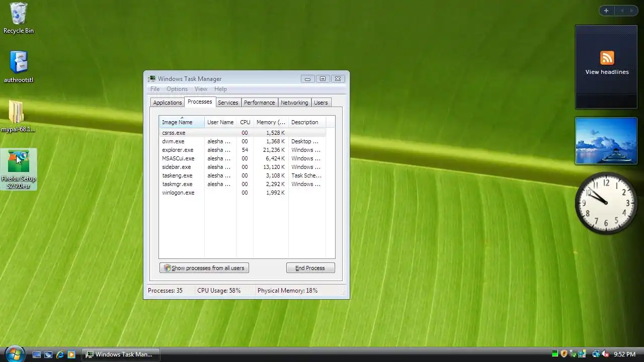Screen dimensions: 644x362
Task: Open the Windows Start orb
Action: 14,353
